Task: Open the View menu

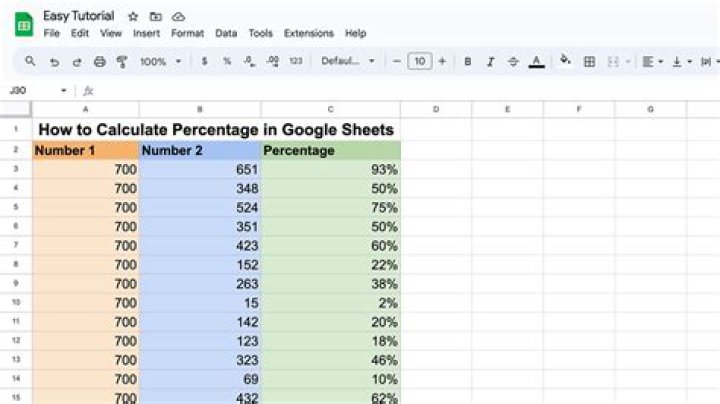Action: pos(111,33)
